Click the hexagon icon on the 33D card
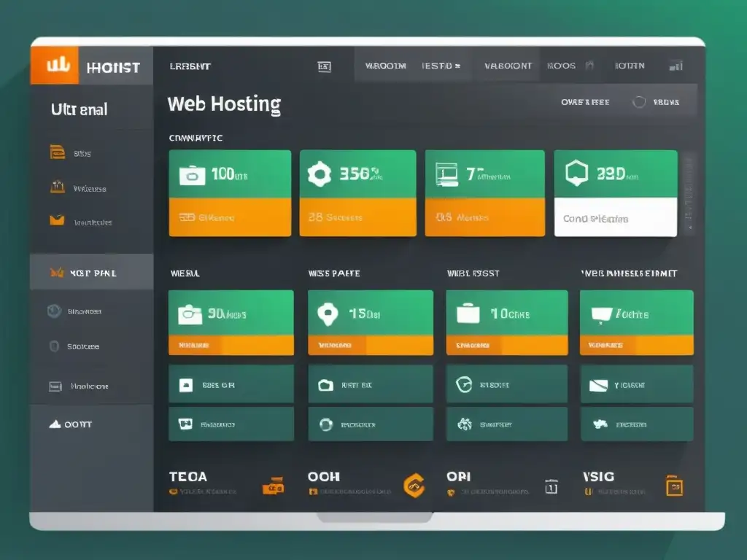 pyautogui.click(x=576, y=174)
